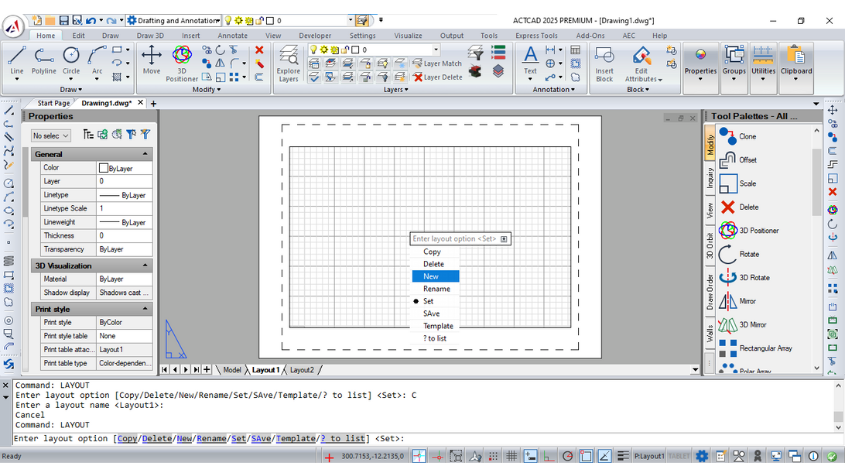Image resolution: width=845 pixels, height=475 pixels.
Task: Click the Tool Palettes vertical scrollbar
Action: point(816,250)
